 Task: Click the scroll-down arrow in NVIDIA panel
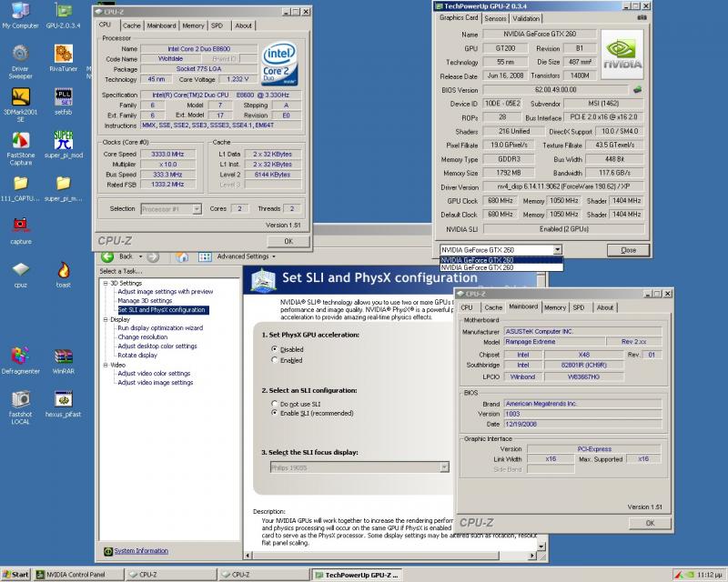click(541, 547)
